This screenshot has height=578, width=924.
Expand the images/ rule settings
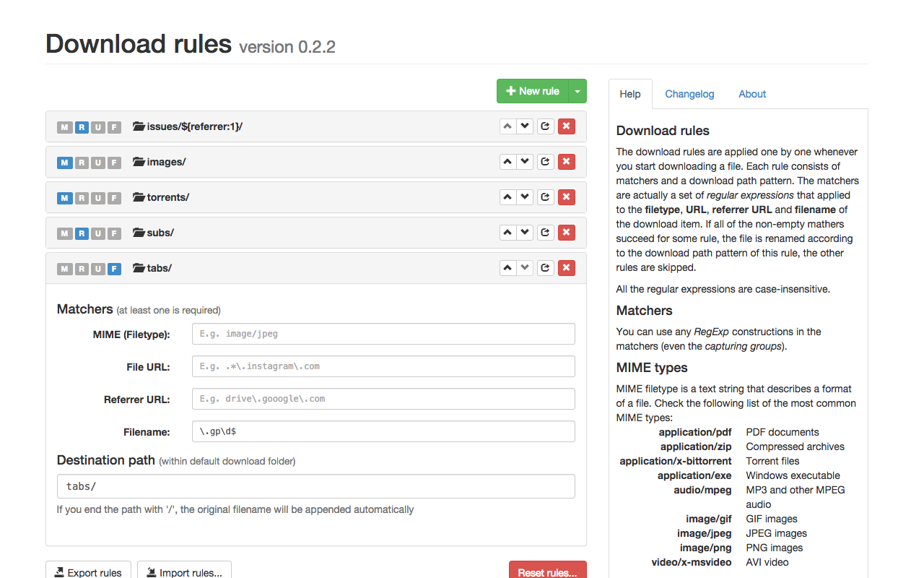164,161
